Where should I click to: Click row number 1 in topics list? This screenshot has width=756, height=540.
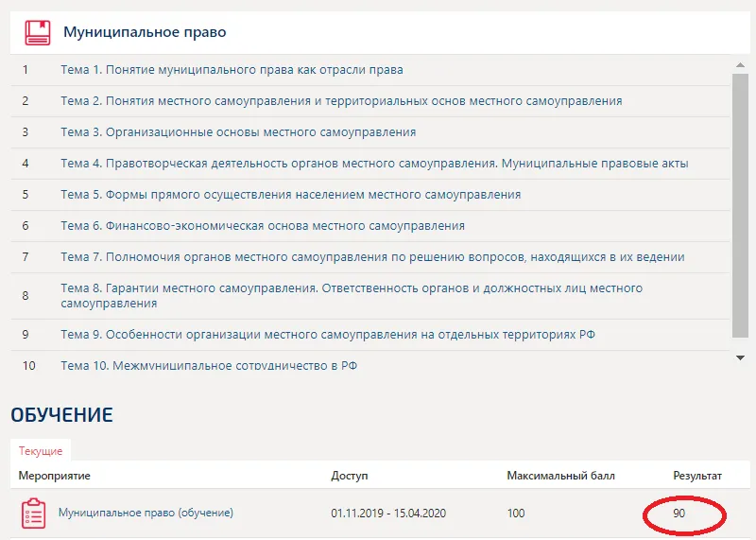point(26,69)
